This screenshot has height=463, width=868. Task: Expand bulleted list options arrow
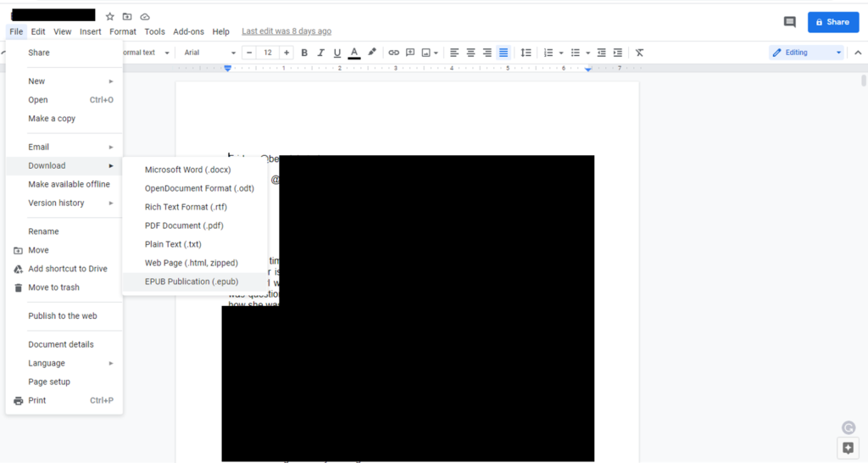click(588, 53)
